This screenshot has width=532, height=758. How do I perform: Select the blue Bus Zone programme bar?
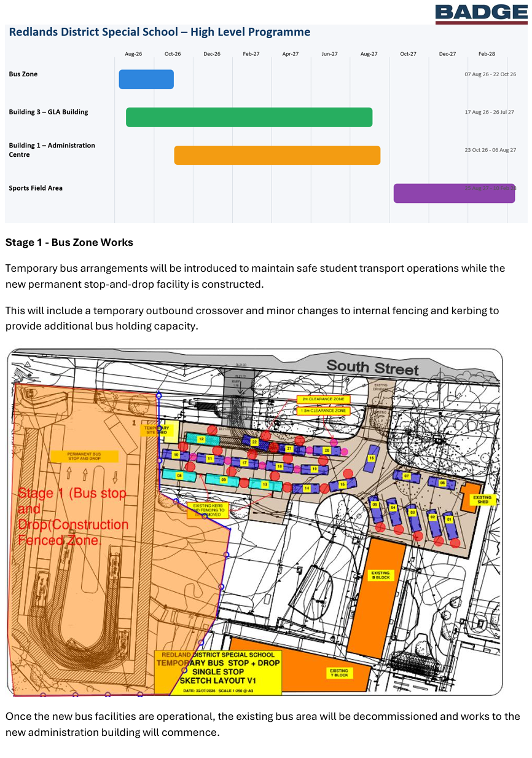[x=146, y=79]
